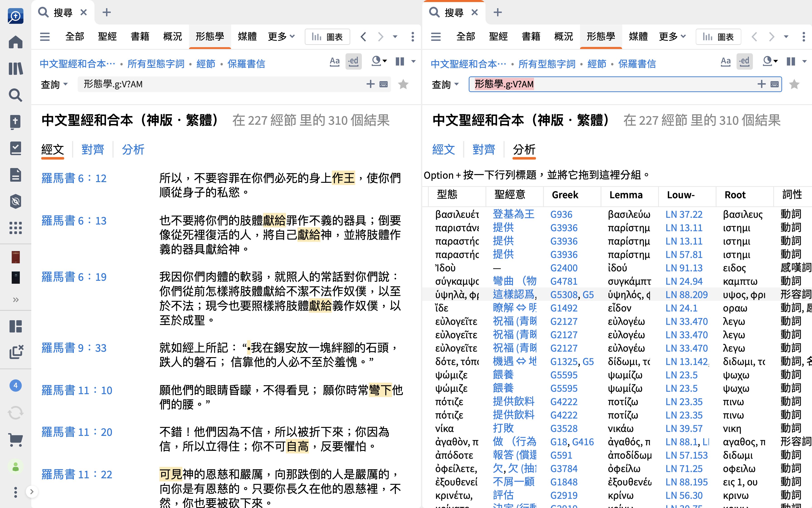Open 查詢 dropdown in left panel
The image size is (812, 508).
(54, 84)
